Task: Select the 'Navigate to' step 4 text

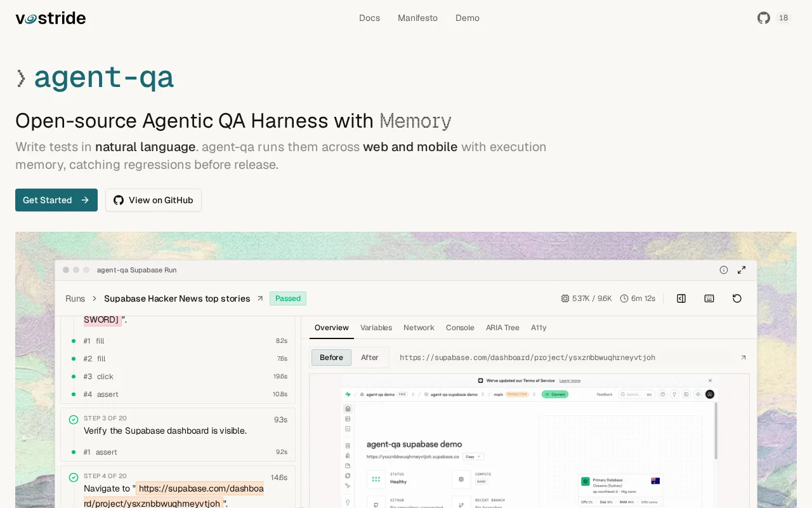Action: pos(174,496)
